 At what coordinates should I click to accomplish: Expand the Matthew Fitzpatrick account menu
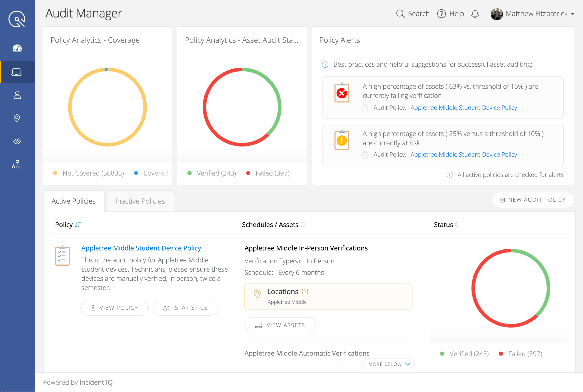pyautogui.click(x=534, y=14)
